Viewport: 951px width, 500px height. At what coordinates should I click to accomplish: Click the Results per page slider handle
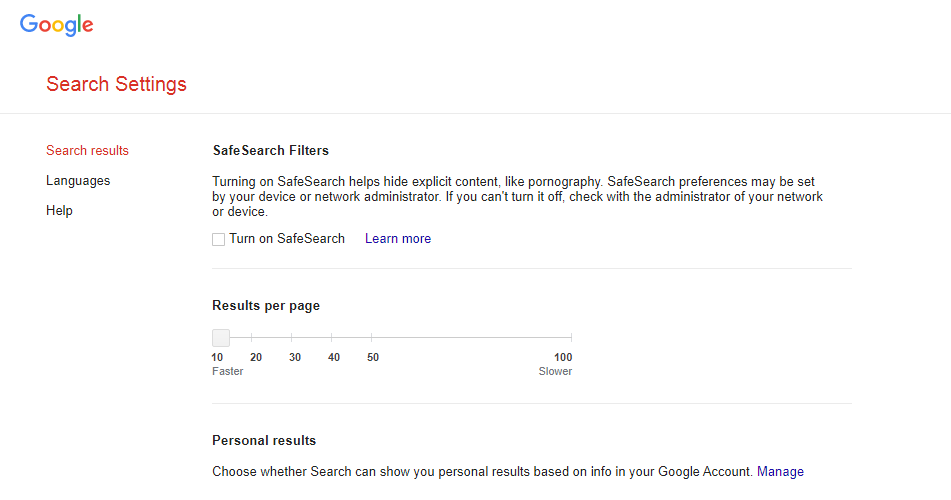point(221,338)
